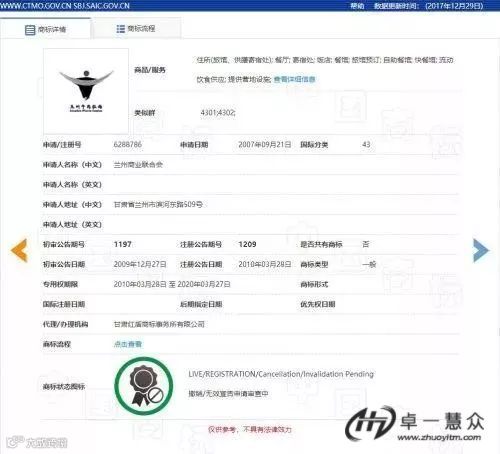Click the 商标流程 tab list icon
The image size is (500, 454).
[x=120, y=29]
